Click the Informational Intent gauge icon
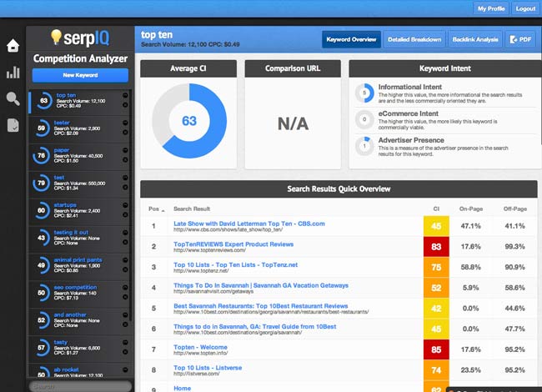 pyautogui.click(x=364, y=93)
